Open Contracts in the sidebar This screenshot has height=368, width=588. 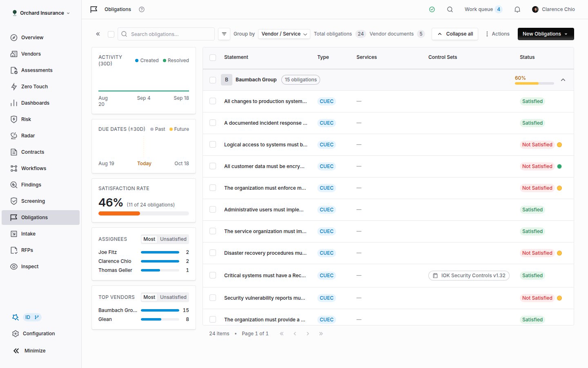click(40, 152)
